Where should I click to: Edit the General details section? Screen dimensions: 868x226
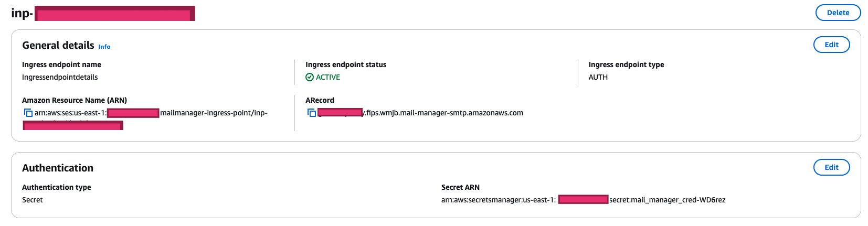(x=831, y=45)
